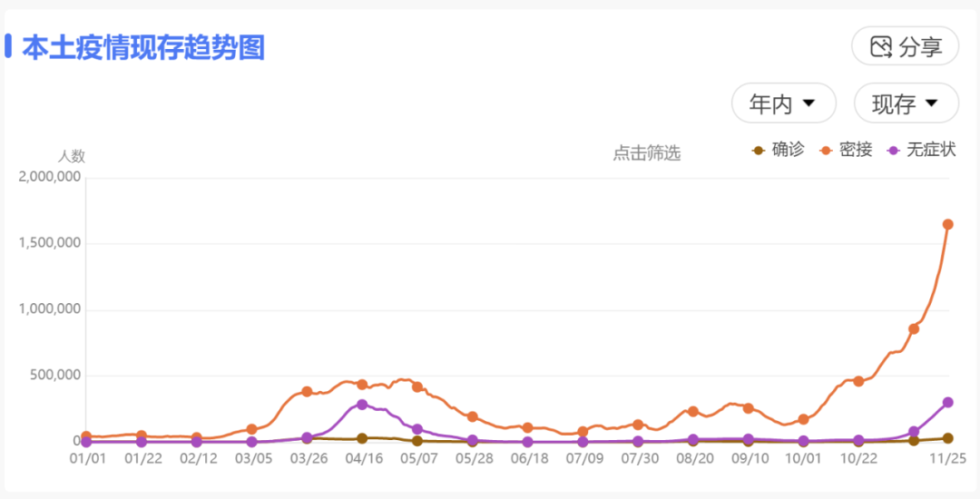Click the purple 无症状 legend dot

(x=894, y=151)
